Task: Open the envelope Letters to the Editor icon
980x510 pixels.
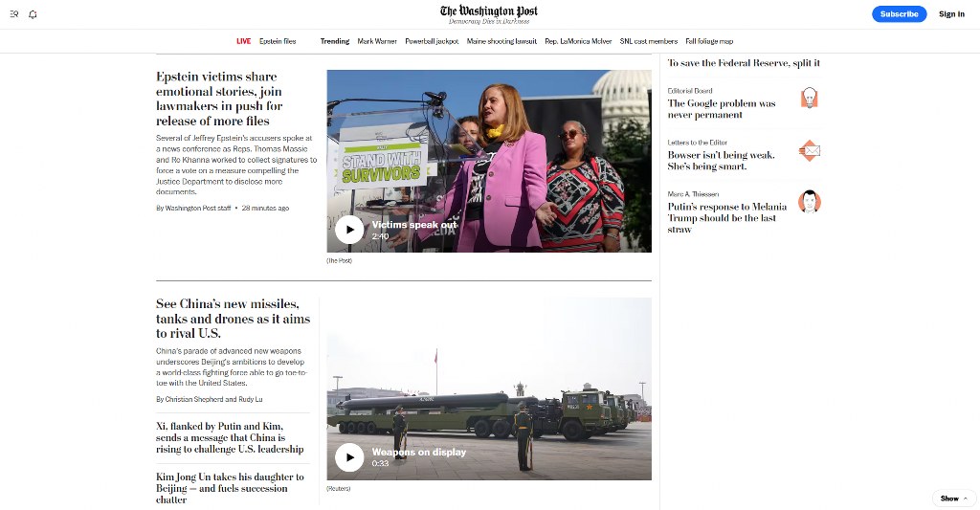Action: [x=810, y=150]
